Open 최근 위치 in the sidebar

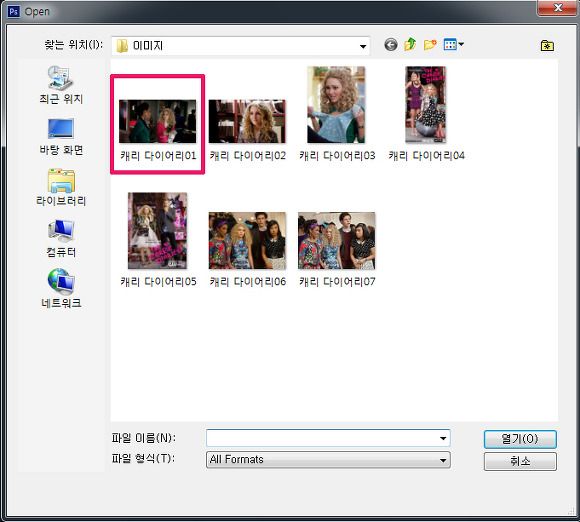tap(61, 85)
